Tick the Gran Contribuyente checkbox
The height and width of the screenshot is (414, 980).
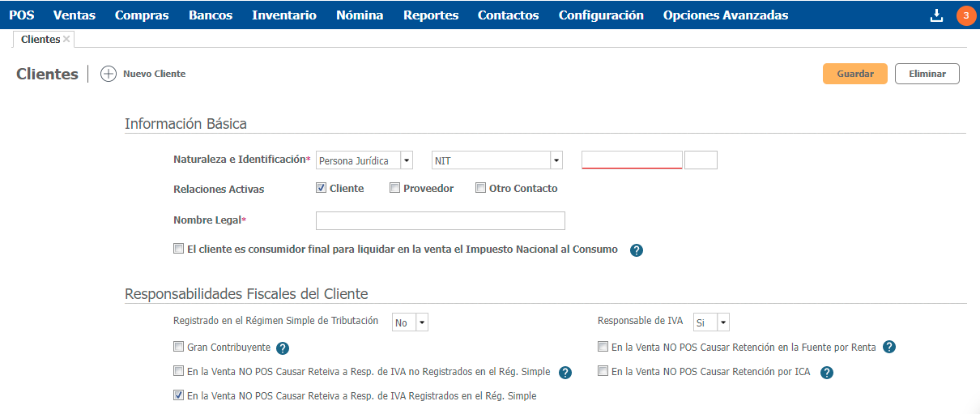[179, 347]
